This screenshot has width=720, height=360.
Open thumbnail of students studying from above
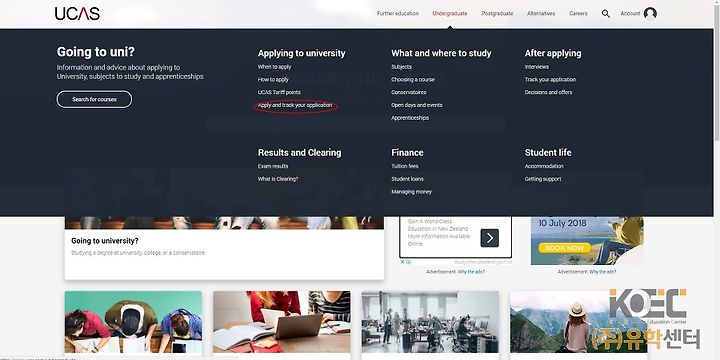pos(133,322)
